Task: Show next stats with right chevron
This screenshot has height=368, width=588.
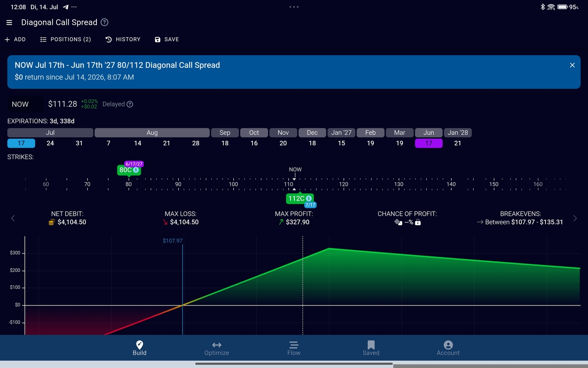Action: click(575, 218)
